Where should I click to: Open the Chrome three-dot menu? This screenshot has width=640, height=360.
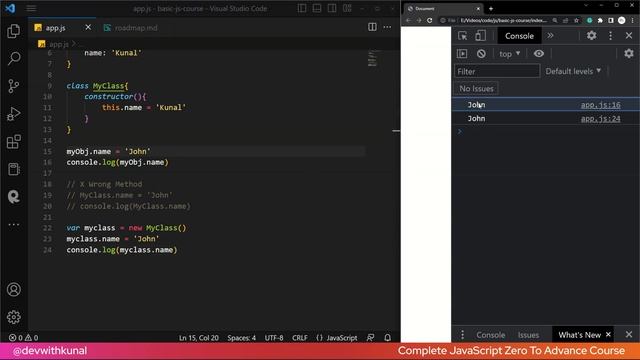(632, 20)
